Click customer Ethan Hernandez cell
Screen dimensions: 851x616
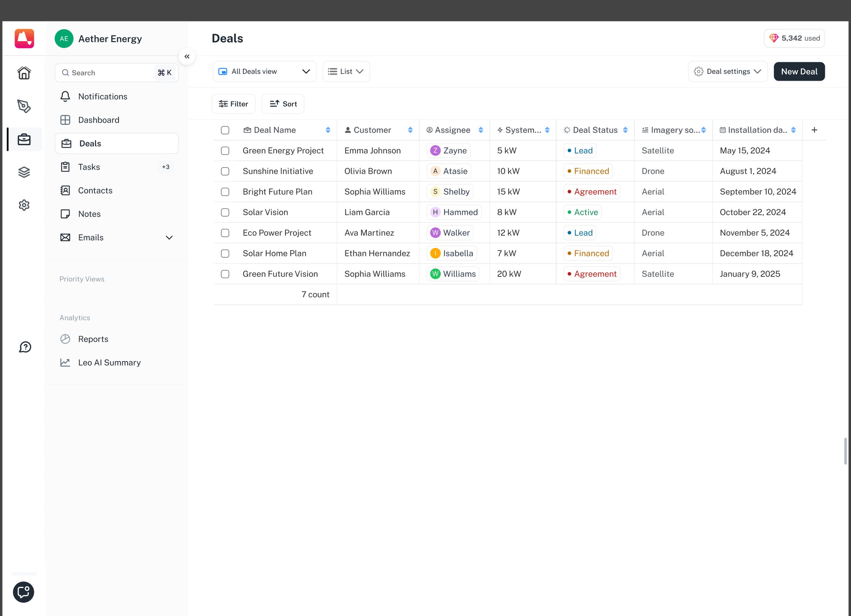coord(378,253)
